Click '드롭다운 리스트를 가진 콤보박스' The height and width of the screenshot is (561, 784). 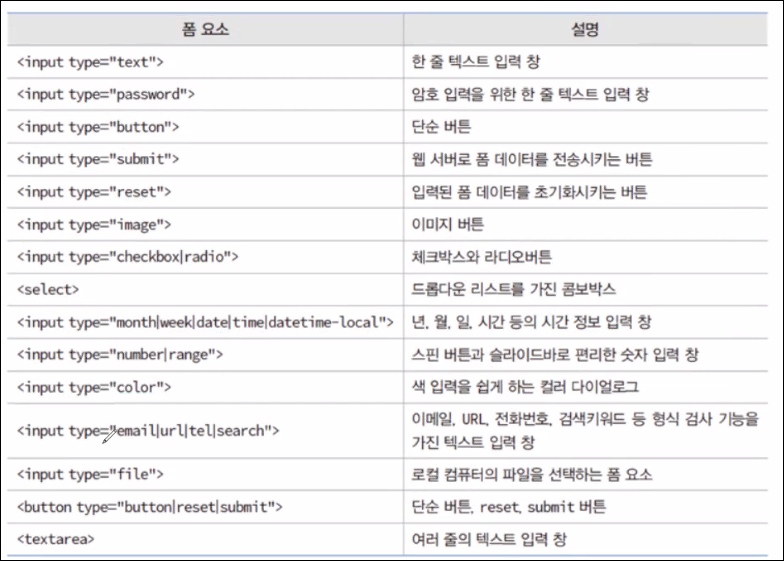[x=514, y=290]
